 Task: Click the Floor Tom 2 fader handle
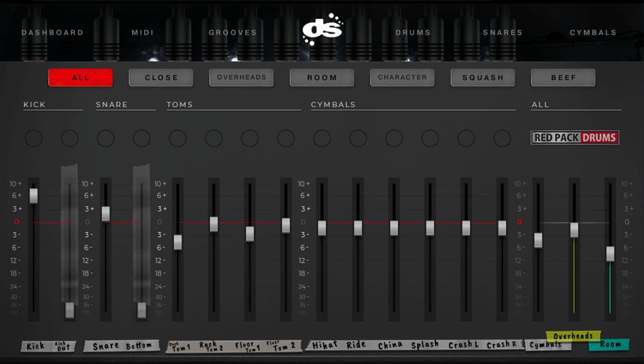(x=286, y=225)
